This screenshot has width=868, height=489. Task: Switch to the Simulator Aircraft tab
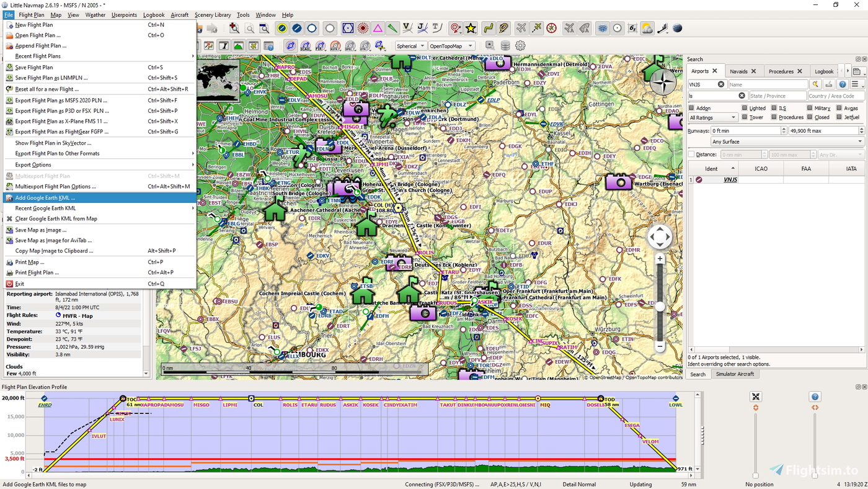click(735, 374)
